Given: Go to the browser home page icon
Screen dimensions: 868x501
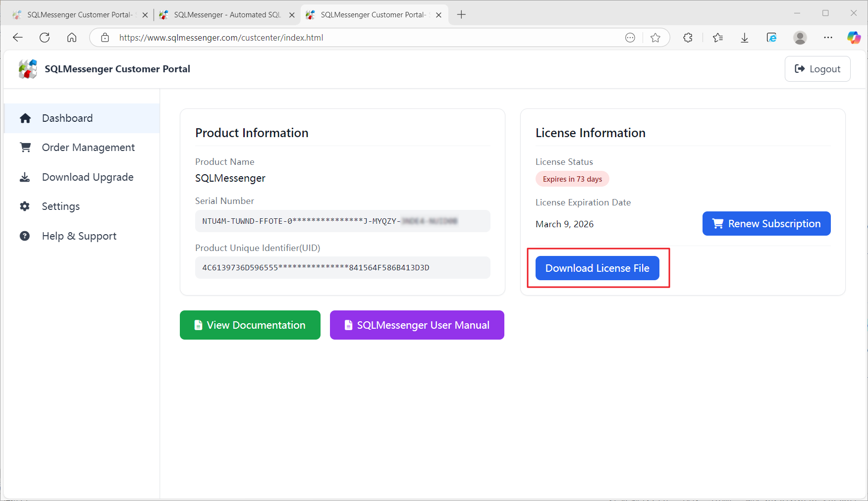Looking at the screenshot, I should (72, 38).
